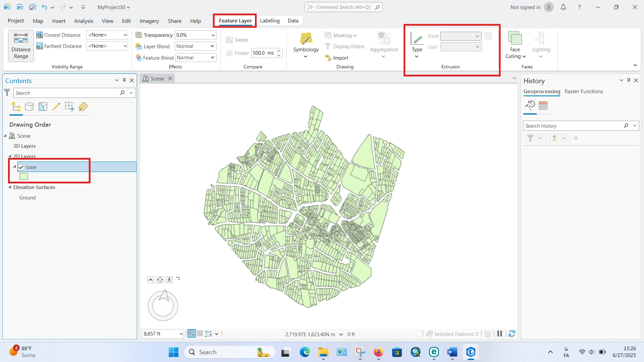Screen dimensions: 644x362
Task: Open the Aggregation menu button
Action: tap(384, 45)
